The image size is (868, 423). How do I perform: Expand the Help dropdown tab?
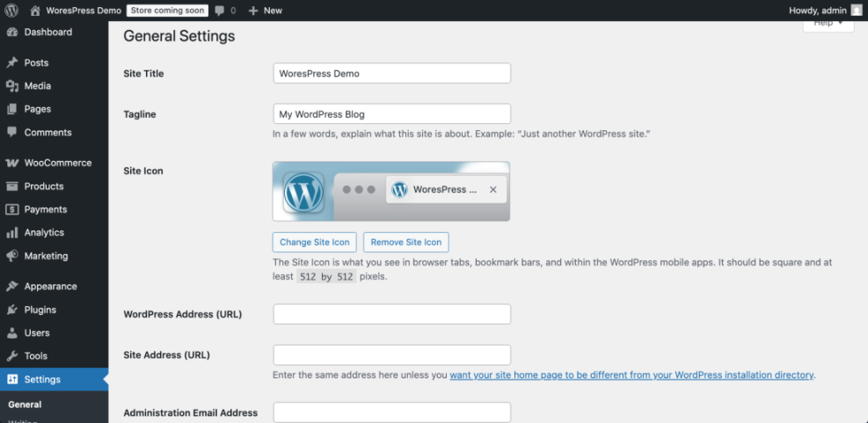coord(828,23)
